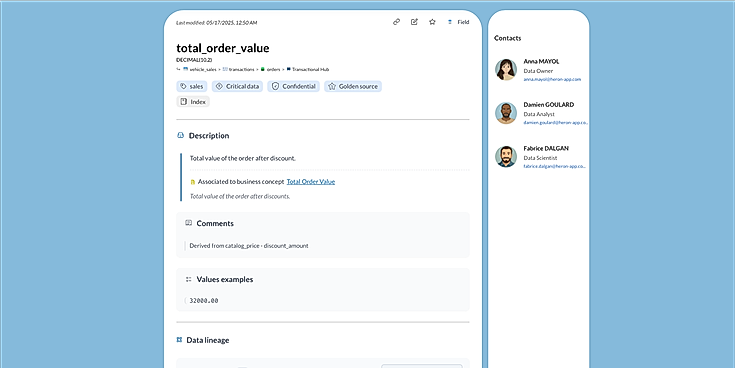The width and height of the screenshot is (735, 368).
Task: Click the Damien GOULARD name
Action: (549, 105)
